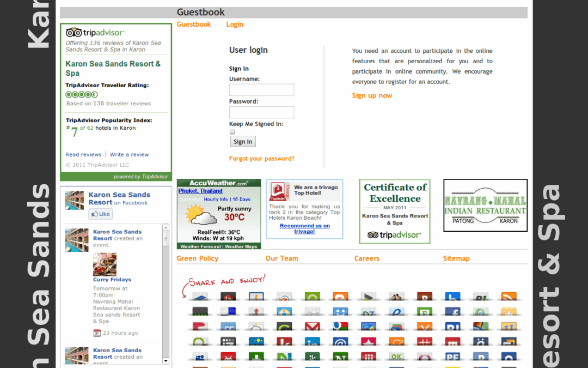The width and height of the screenshot is (588, 368).
Task: Click the red up-arrow share icon
Action: tap(256, 311)
